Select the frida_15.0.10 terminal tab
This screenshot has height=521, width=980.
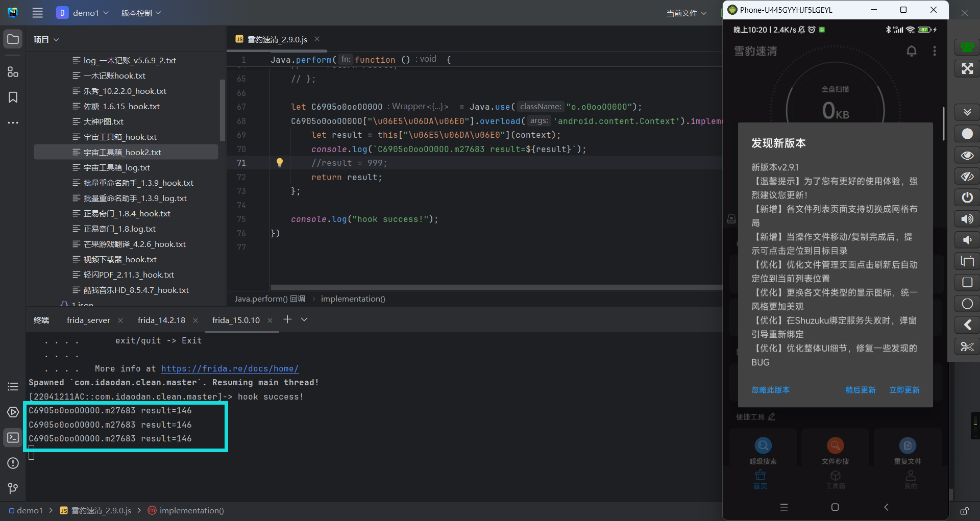(236, 320)
